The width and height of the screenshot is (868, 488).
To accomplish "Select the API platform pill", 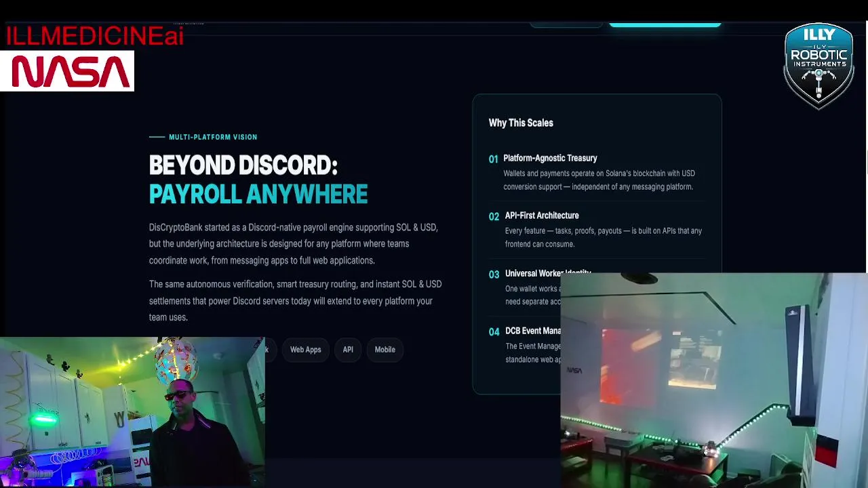I will click(x=348, y=350).
